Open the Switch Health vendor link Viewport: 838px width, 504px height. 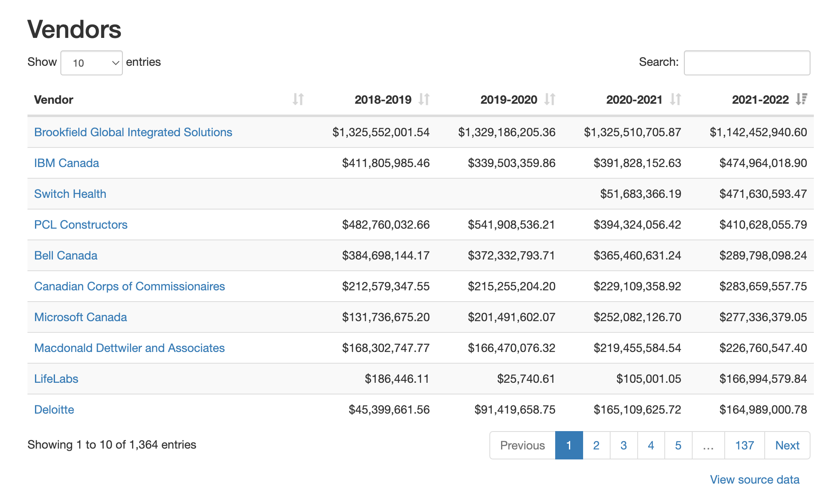[x=70, y=194]
